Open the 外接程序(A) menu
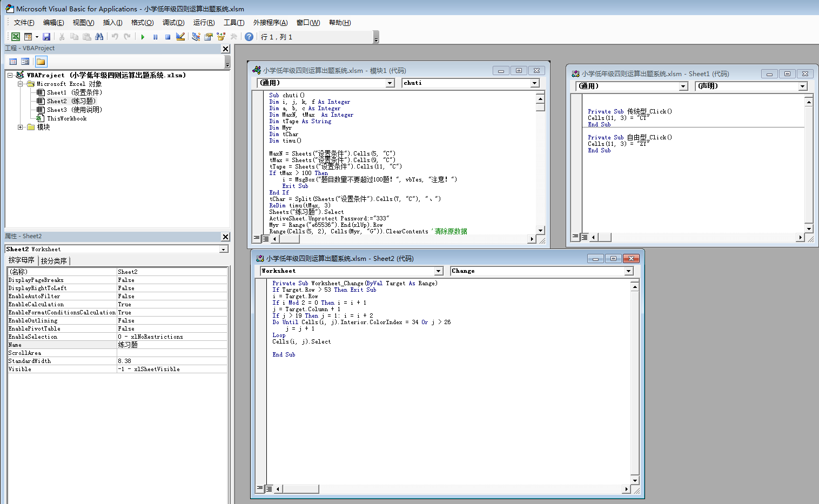 pos(270,22)
